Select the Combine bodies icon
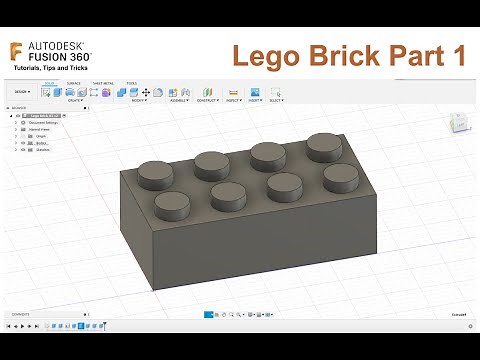The width and height of the screenshot is (480, 360). (121, 92)
